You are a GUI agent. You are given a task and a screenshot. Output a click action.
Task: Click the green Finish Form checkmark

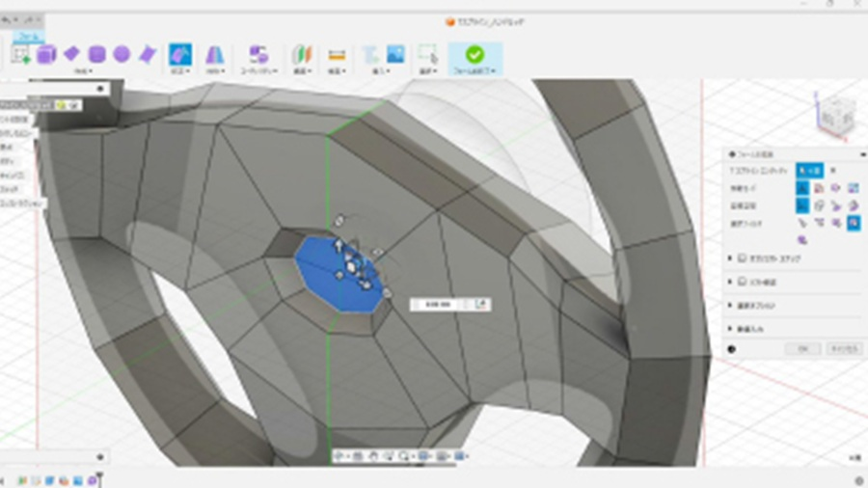tap(475, 55)
